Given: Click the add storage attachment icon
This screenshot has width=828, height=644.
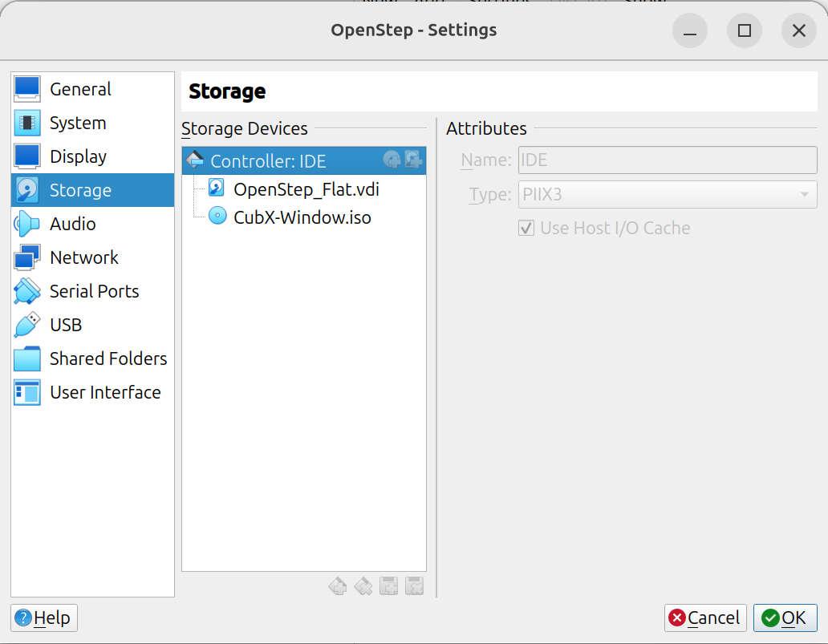Looking at the screenshot, I should (389, 586).
